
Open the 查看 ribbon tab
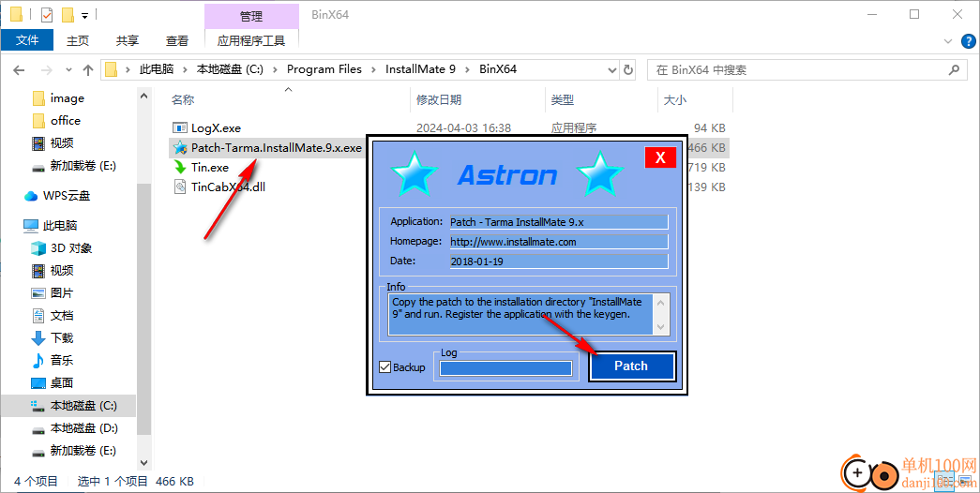(177, 40)
